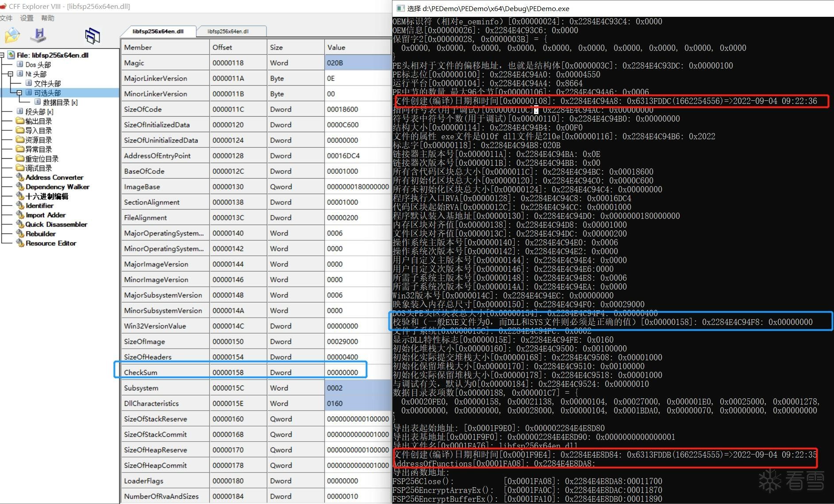Open the 调试目录 folder icon
This screenshot has height=504, width=834.
(20, 168)
